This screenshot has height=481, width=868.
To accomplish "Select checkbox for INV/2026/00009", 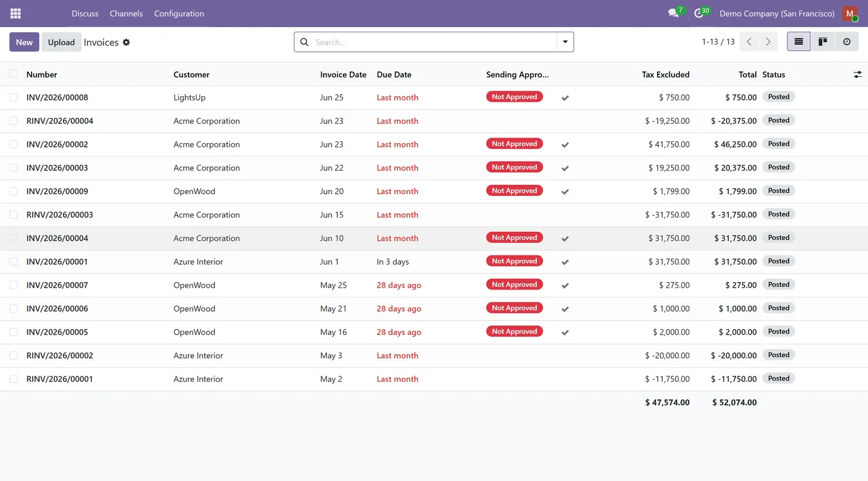I will pyautogui.click(x=14, y=192).
